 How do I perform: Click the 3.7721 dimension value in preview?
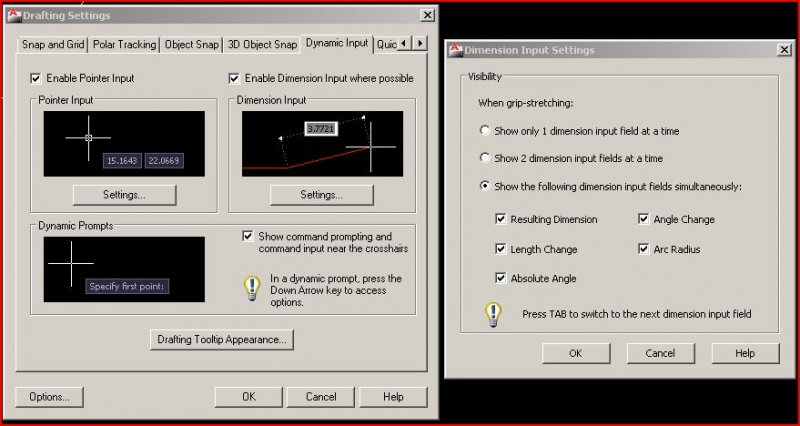tap(320, 129)
